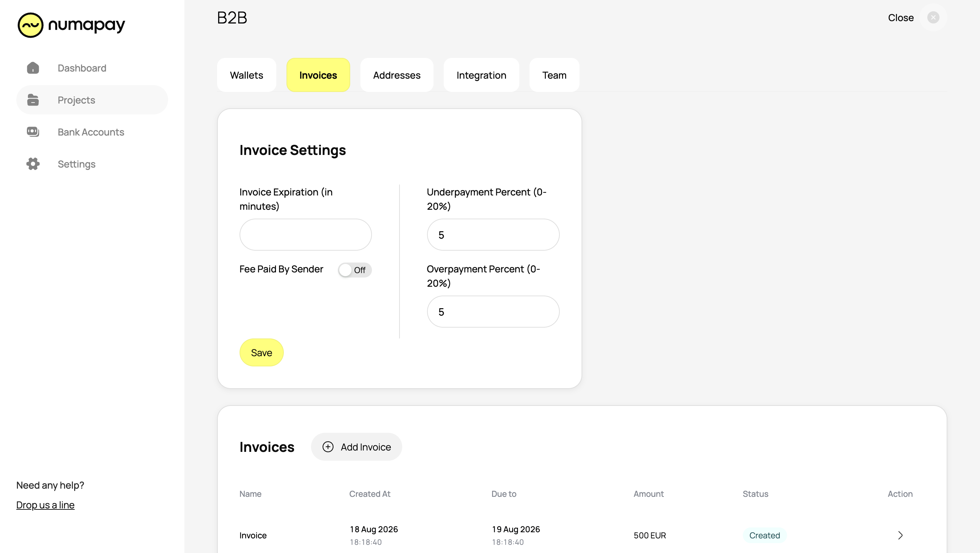
Task: Click the Invoices section heading
Action: (x=267, y=447)
